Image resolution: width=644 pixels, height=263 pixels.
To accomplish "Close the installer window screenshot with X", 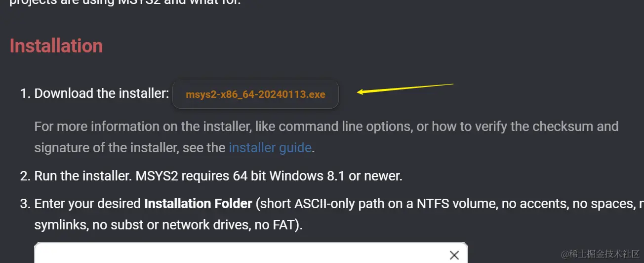I will click(454, 255).
